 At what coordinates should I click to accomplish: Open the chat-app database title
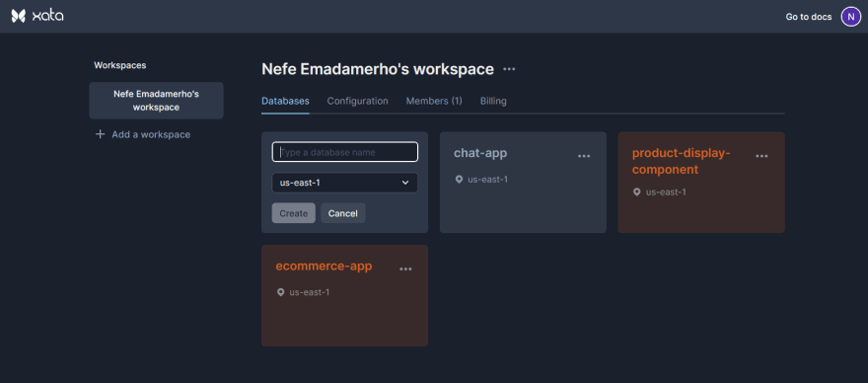pos(480,153)
